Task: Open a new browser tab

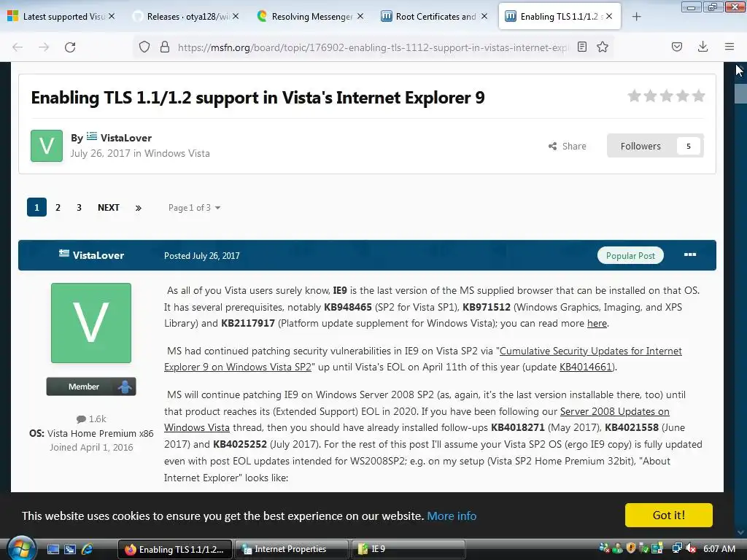Action: pos(636,17)
